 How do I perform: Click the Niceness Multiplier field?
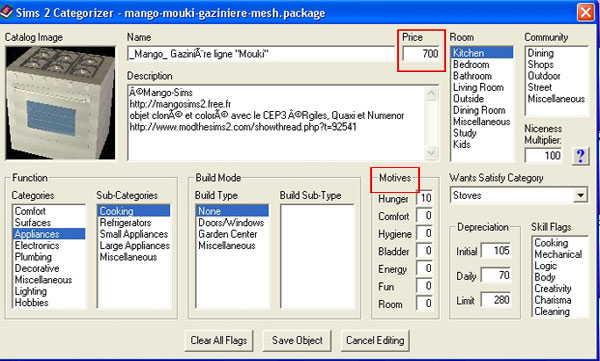(543, 156)
